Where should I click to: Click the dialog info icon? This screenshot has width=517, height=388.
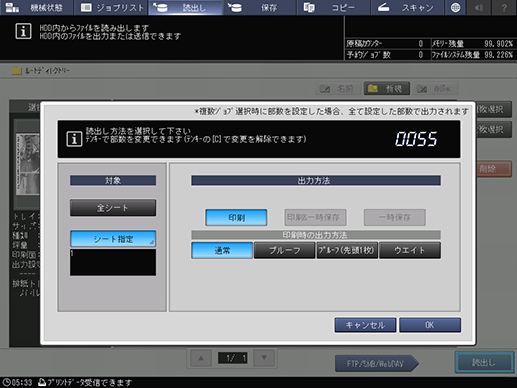(x=74, y=139)
